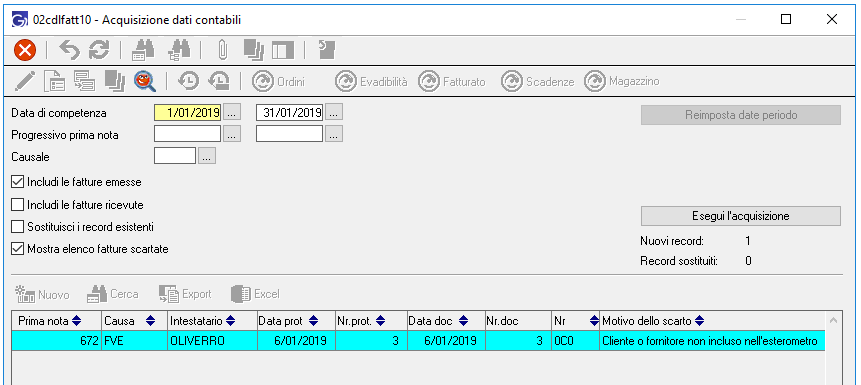Click the first binoculars search icon
This screenshot has width=861, height=385.
143,51
